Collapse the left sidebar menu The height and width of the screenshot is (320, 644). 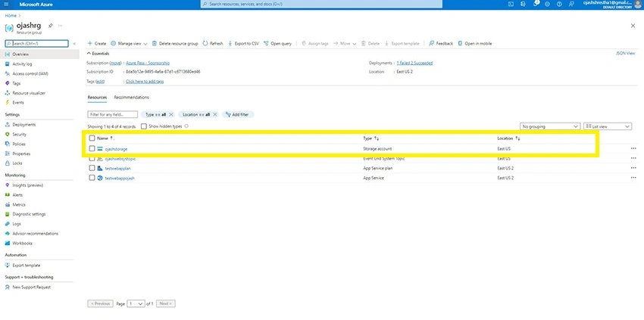pos(74,43)
